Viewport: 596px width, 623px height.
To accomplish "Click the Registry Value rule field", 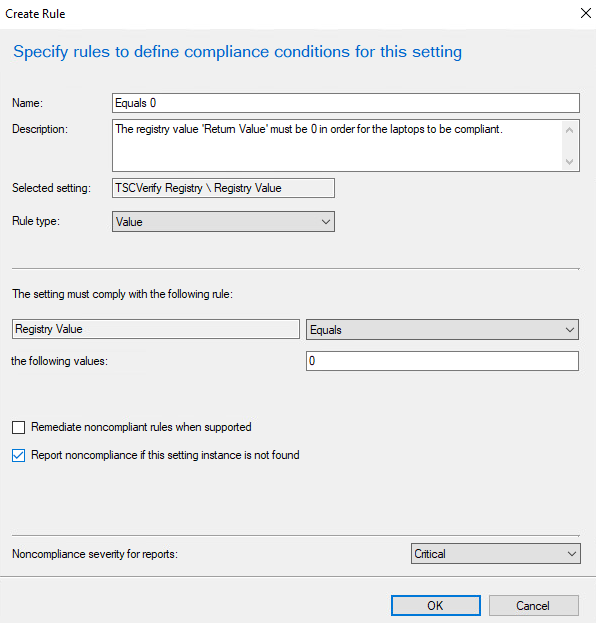I will point(156,329).
